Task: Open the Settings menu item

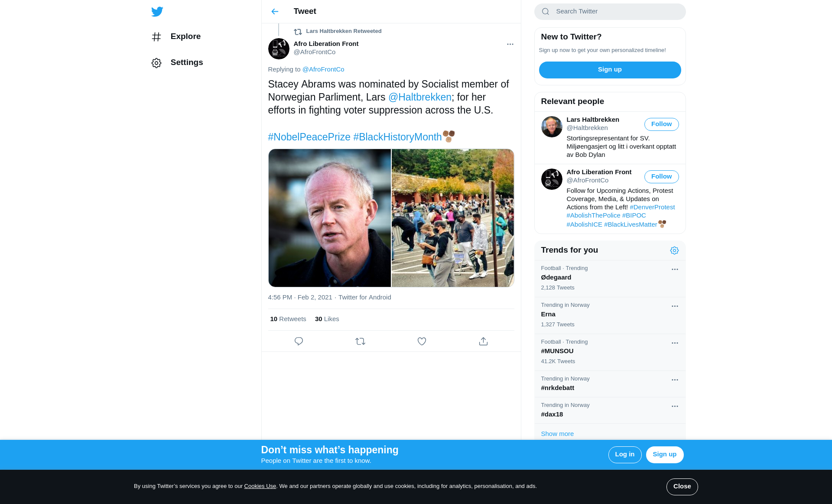Action: [x=178, y=63]
